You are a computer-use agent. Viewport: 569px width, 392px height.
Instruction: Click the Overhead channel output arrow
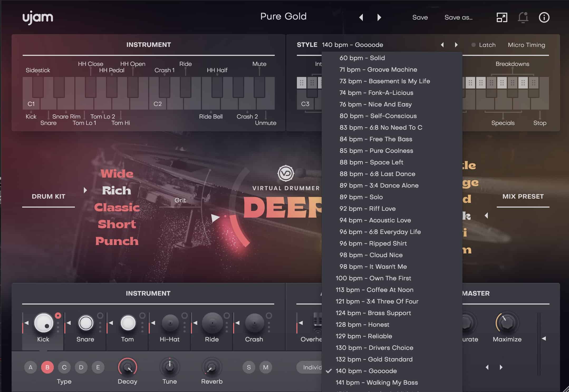(x=301, y=323)
